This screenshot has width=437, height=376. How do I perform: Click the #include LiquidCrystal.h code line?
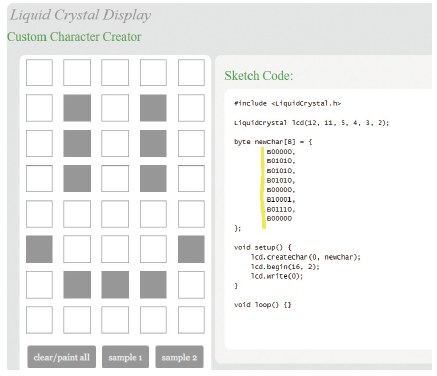(x=287, y=103)
